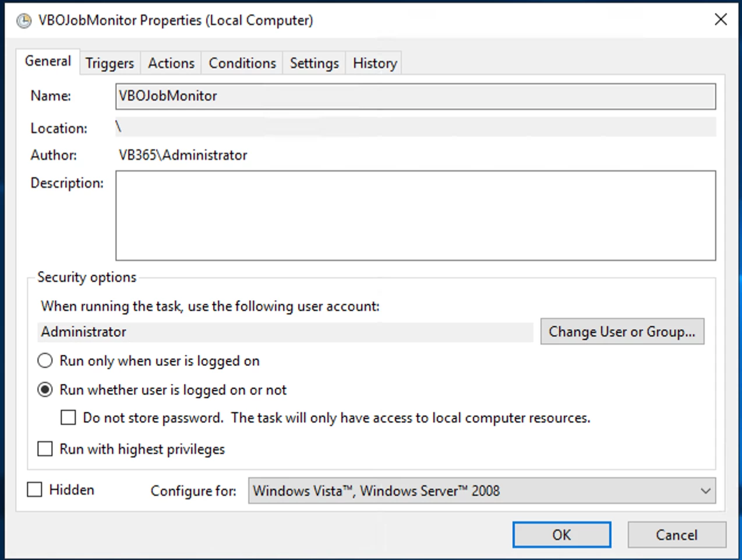This screenshot has height=560, width=742.
Task: Open the Actions tab
Action: pyautogui.click(x=171, y=63)
